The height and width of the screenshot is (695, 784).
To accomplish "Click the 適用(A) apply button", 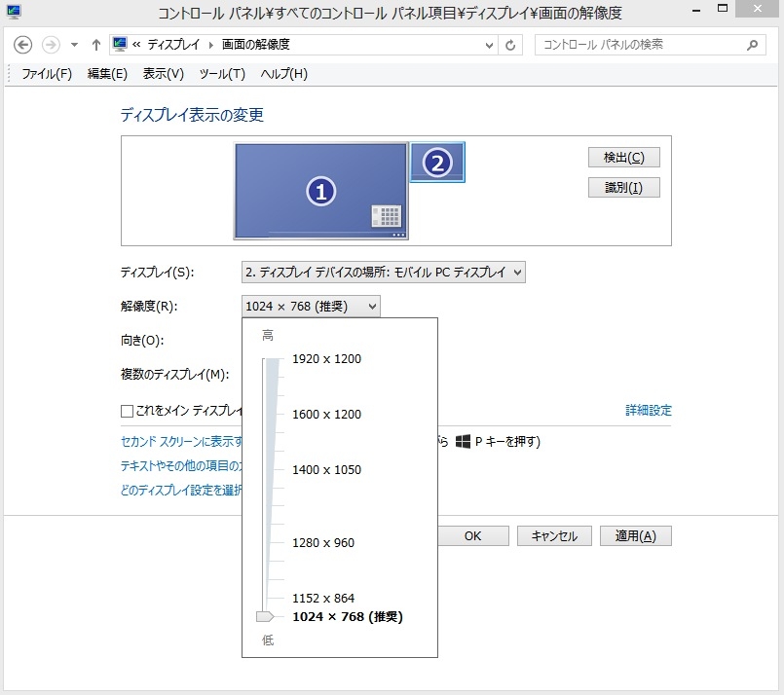I will click(636, 536).
